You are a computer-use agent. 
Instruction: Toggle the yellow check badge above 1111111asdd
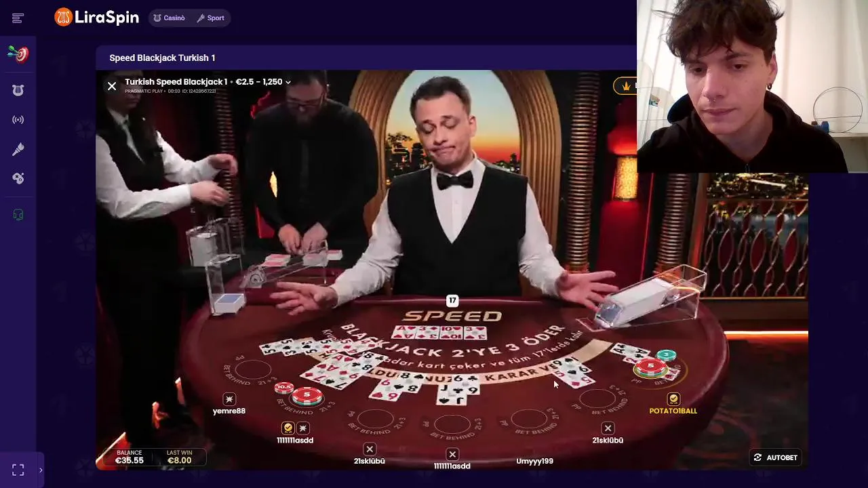click(x=288, y=428)
